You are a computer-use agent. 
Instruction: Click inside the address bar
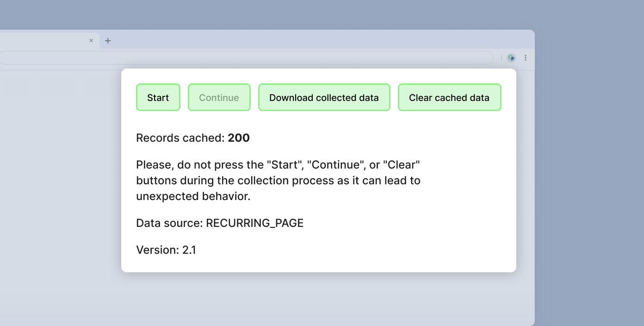231,57
